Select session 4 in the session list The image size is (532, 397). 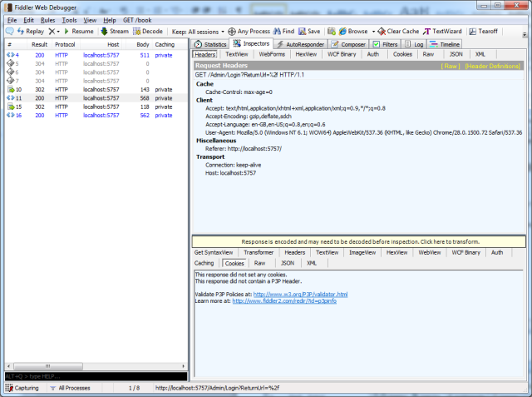[96, 55]
